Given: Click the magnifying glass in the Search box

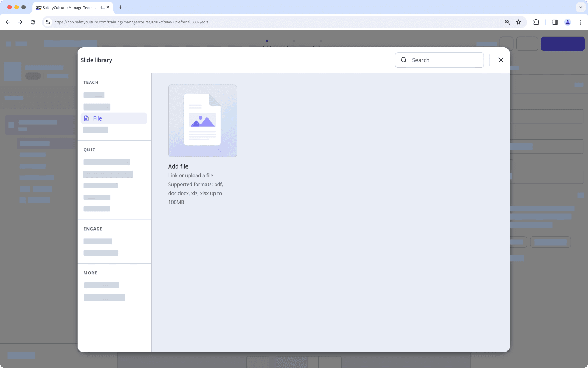Looking at the screenshot, I should coord(404,60).
